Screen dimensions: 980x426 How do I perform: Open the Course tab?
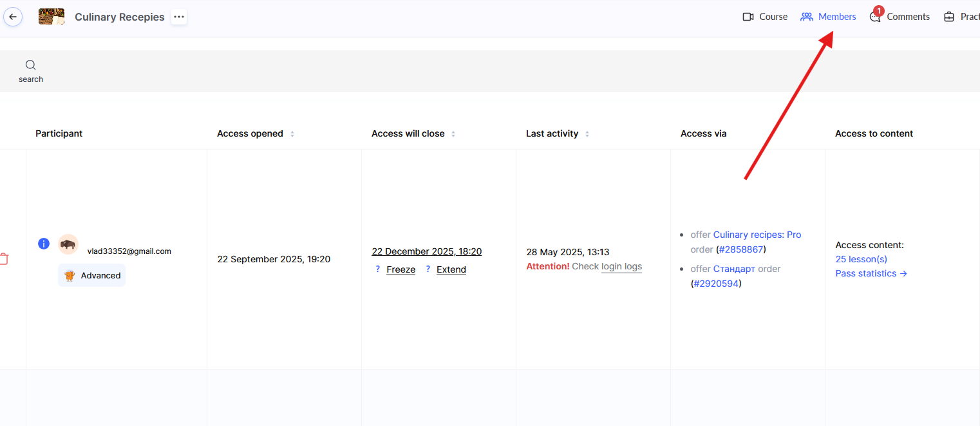point(765,17)
